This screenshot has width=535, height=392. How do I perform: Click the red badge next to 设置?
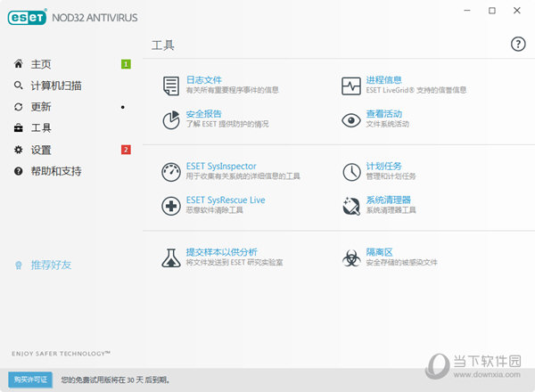click(x=126, y=150)
